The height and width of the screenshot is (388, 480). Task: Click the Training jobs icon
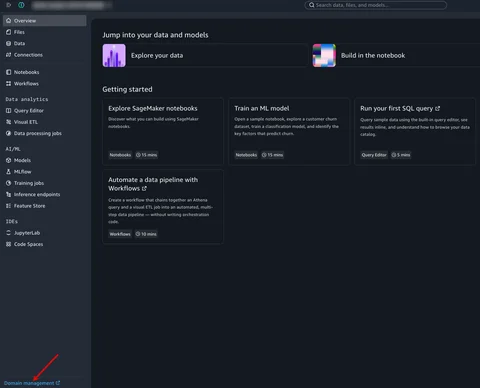[x=9, y=183]
